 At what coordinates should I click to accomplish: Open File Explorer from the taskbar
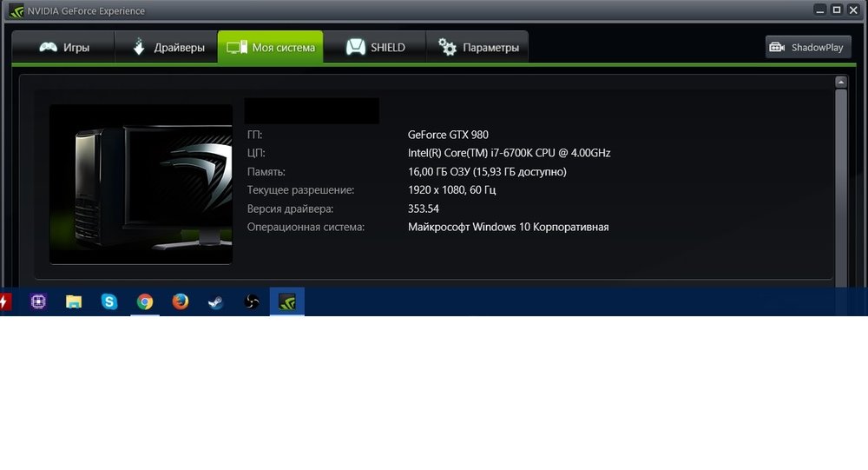point(74,301)
